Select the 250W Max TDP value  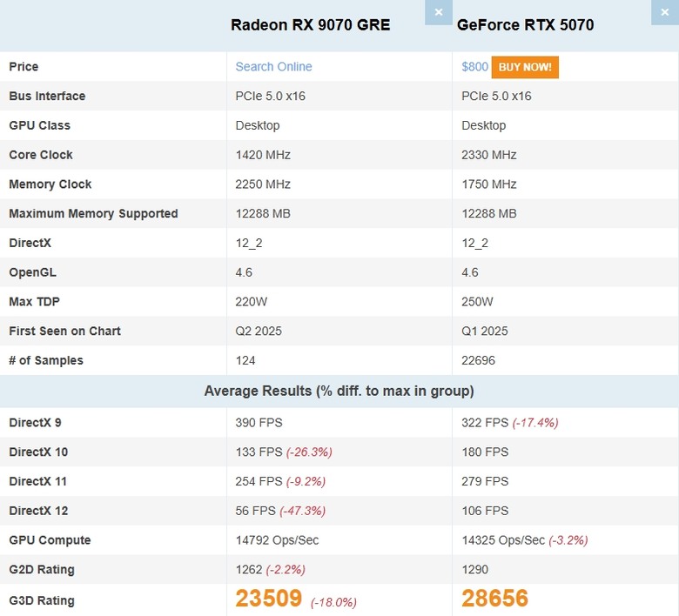pos(477,302)
